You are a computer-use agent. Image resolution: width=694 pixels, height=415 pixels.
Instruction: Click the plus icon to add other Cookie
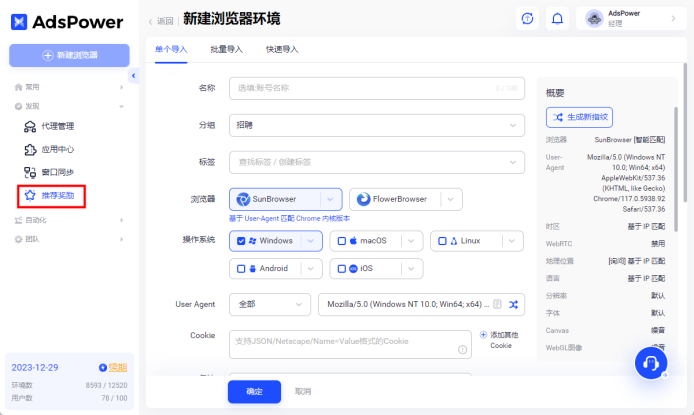click(x=483, y=334)
